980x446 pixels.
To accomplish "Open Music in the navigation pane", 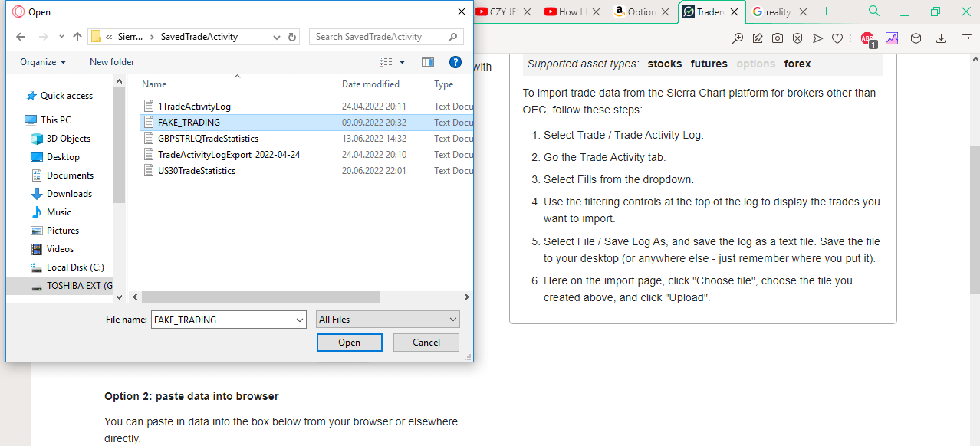I will tap(59, 212).
